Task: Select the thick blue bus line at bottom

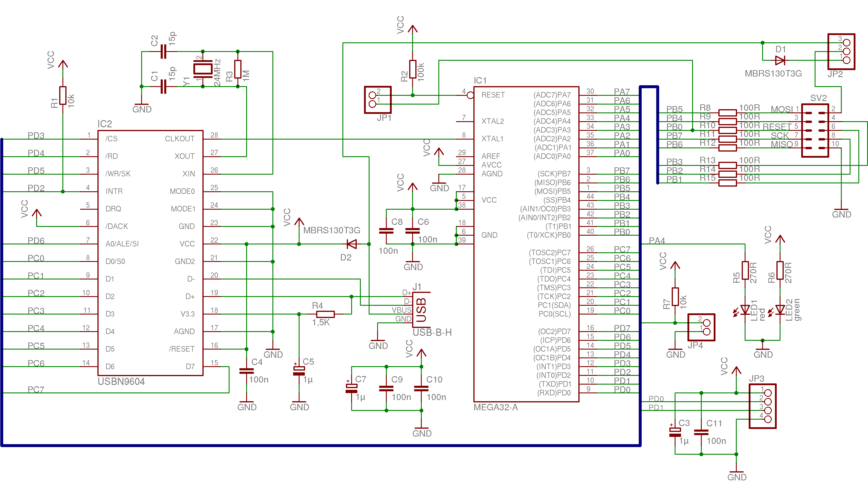Action: point(320,446)
